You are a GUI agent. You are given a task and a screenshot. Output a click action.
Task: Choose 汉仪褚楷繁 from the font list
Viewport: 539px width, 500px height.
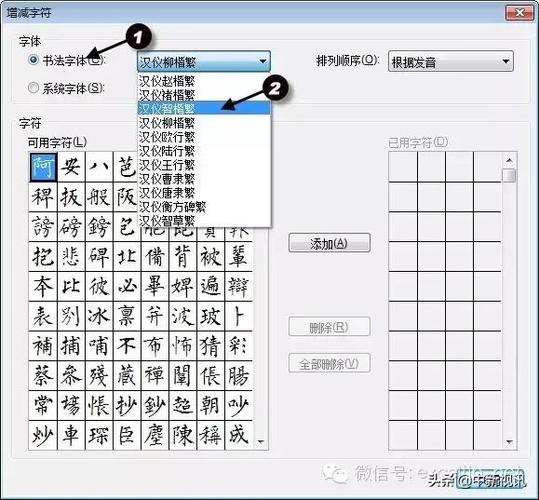(x=204, y=95)
